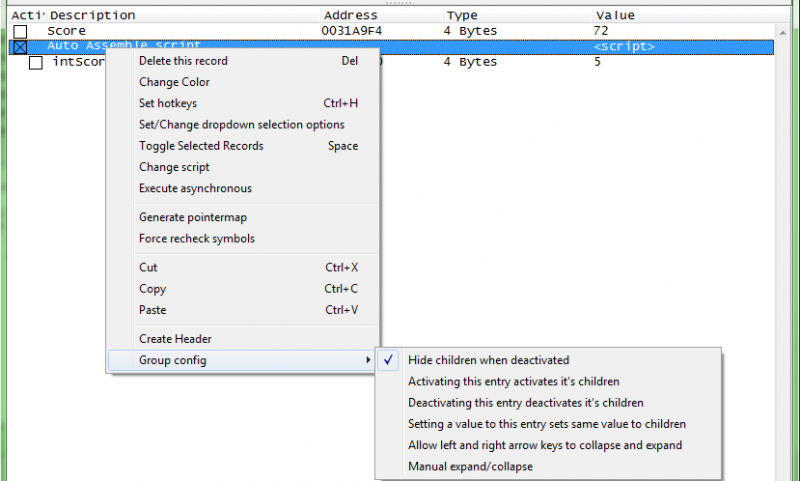This screenshot has height=481, width=800.
Task: Click the scrollbar up arrow of address list
Action: point(782,33)
